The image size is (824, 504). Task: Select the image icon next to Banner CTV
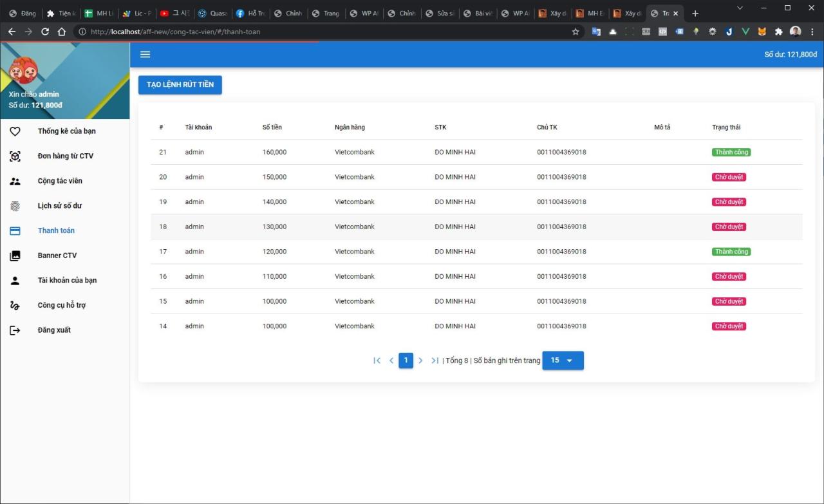(15, 255)
